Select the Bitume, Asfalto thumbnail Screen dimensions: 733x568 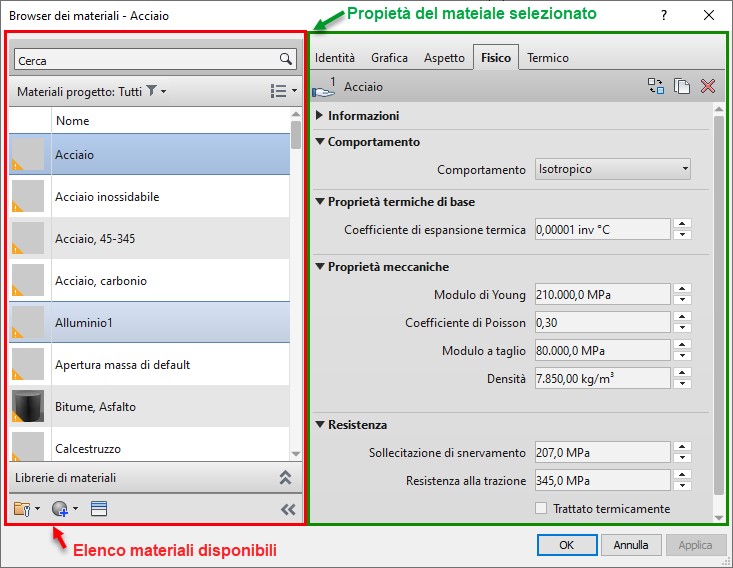pos(28,406)
